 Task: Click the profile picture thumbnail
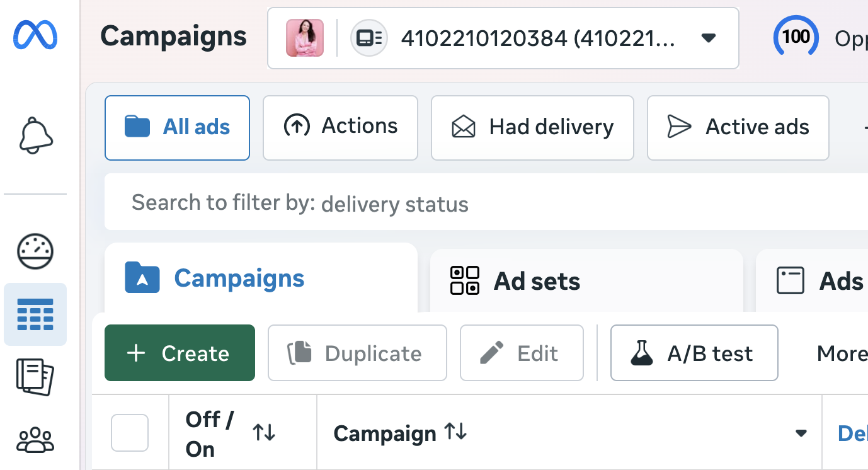[305, 38]
